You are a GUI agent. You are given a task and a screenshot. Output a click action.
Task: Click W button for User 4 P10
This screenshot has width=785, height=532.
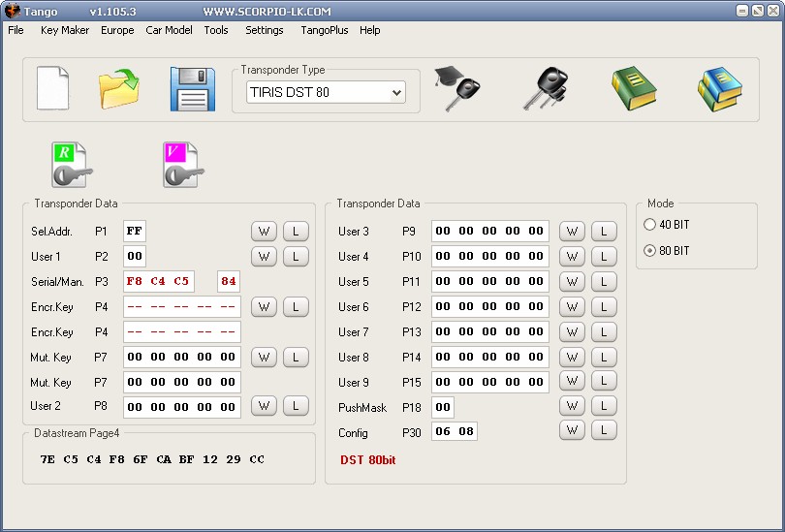tap(572, 256)
